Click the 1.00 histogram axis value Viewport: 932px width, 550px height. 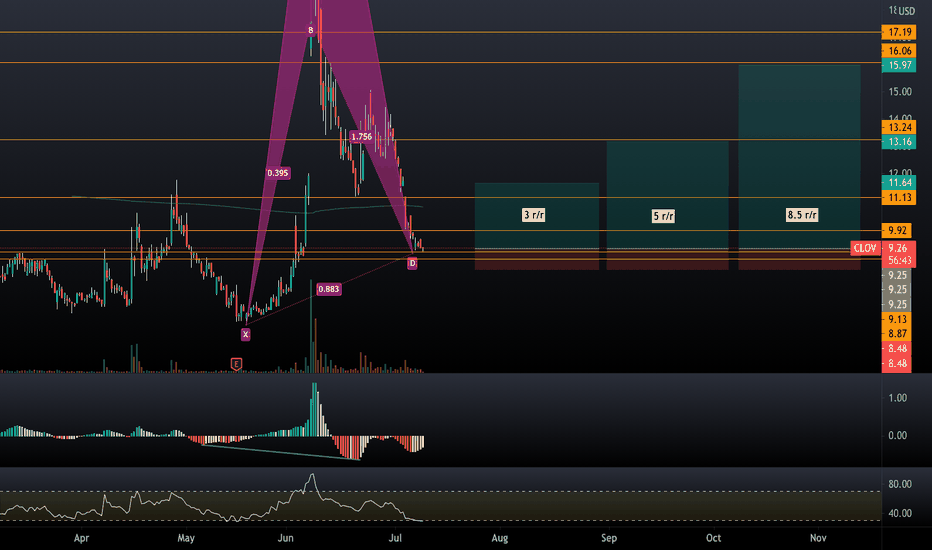point(897,398)
